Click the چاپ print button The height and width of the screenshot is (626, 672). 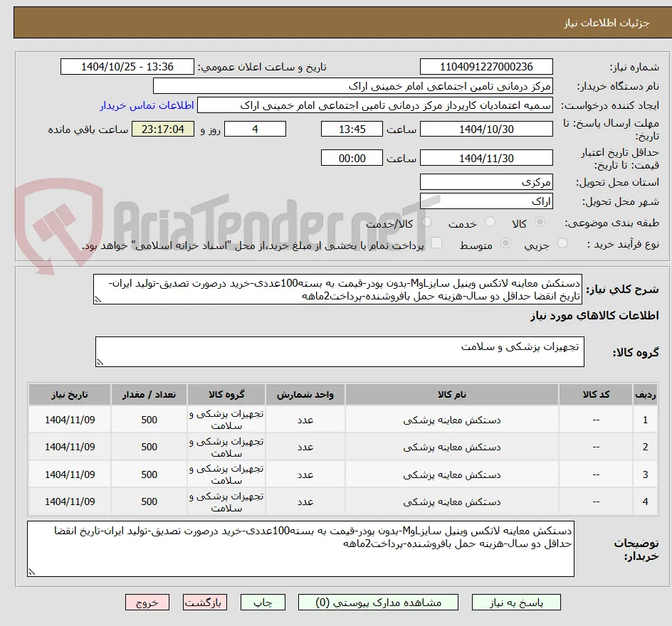coord(263,603)
